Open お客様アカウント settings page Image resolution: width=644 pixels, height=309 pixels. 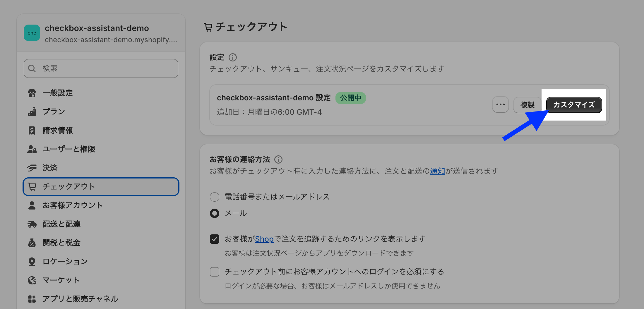click(x=73, y=205)
